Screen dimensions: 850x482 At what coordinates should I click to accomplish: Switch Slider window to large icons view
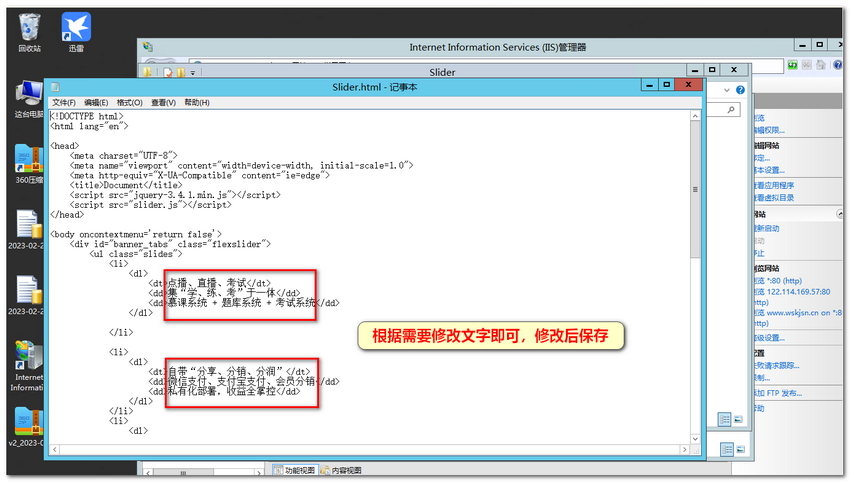738,419
